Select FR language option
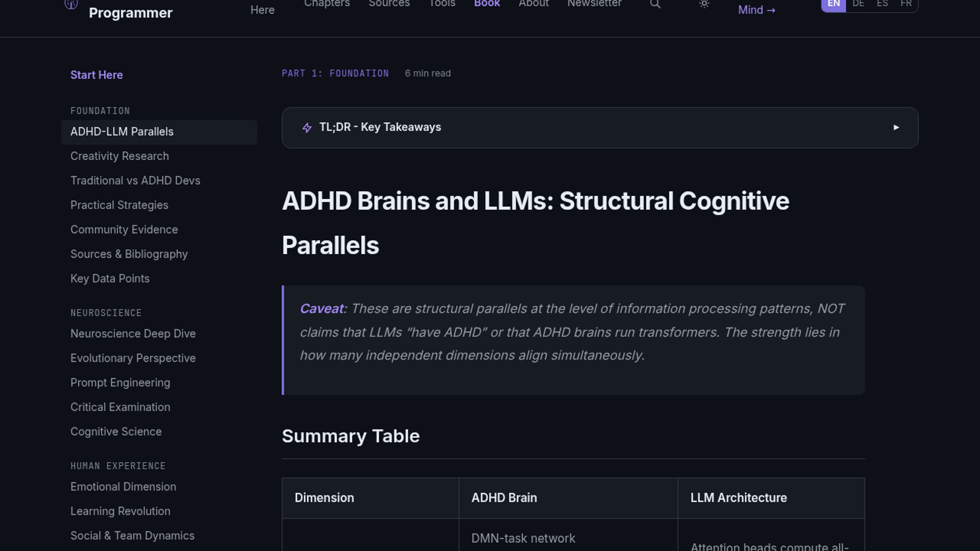Screen dimensions: 980x551 click(x=906, y=5)
